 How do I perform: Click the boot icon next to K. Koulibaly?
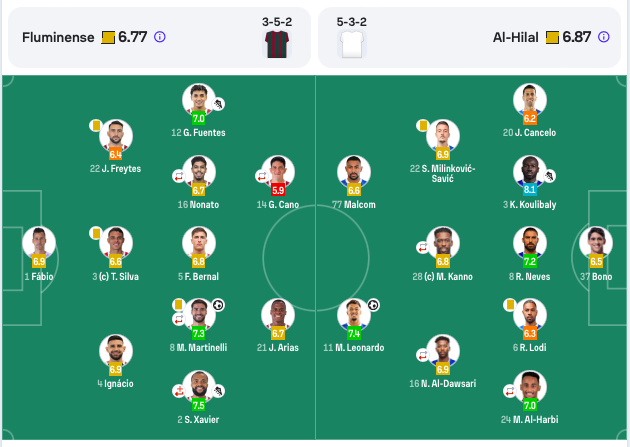tap(549, 176)
